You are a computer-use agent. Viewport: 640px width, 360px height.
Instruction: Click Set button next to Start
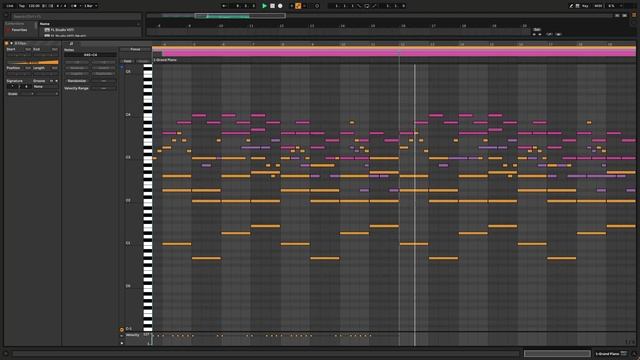pyautogui.click(x=28, y=49)
